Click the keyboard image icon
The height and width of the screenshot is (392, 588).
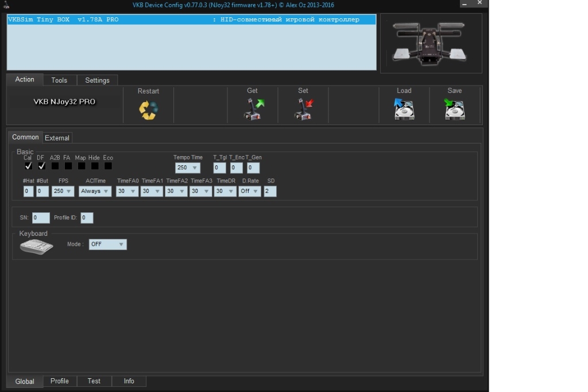36,247
